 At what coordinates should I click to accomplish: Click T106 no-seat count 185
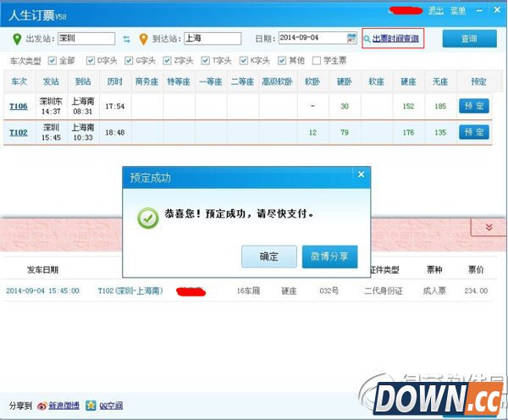pos(440,107)
